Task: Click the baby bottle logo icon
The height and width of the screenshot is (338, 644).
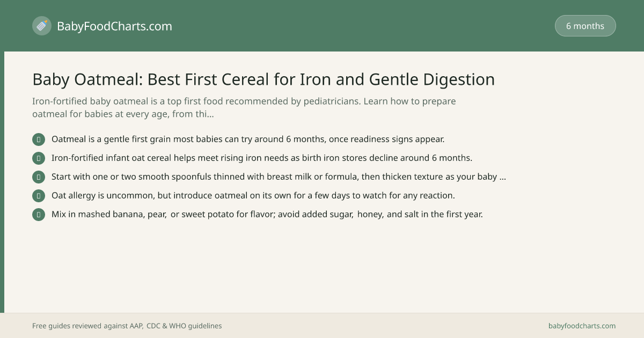Action: [x=42, y=26]
